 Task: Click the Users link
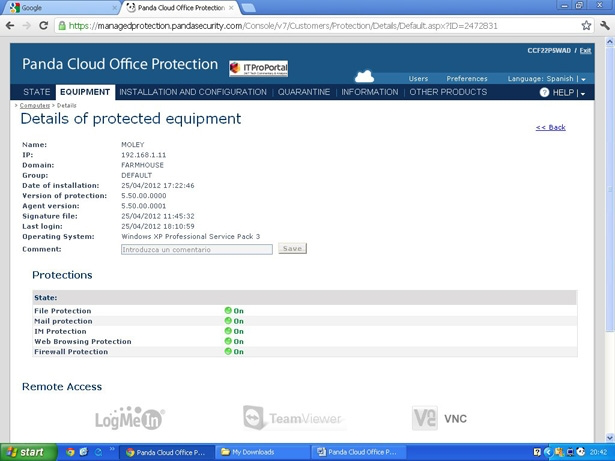(418, 79)
